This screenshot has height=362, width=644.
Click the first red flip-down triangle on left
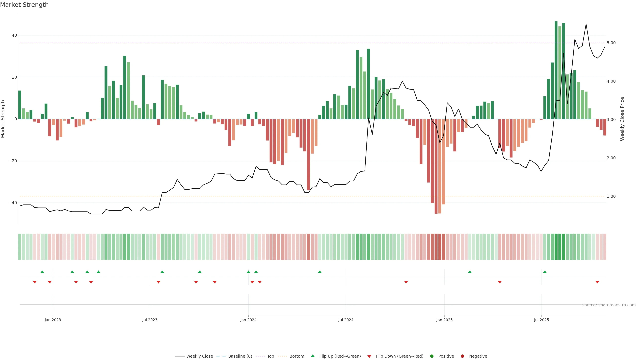[x=35, y=282]
